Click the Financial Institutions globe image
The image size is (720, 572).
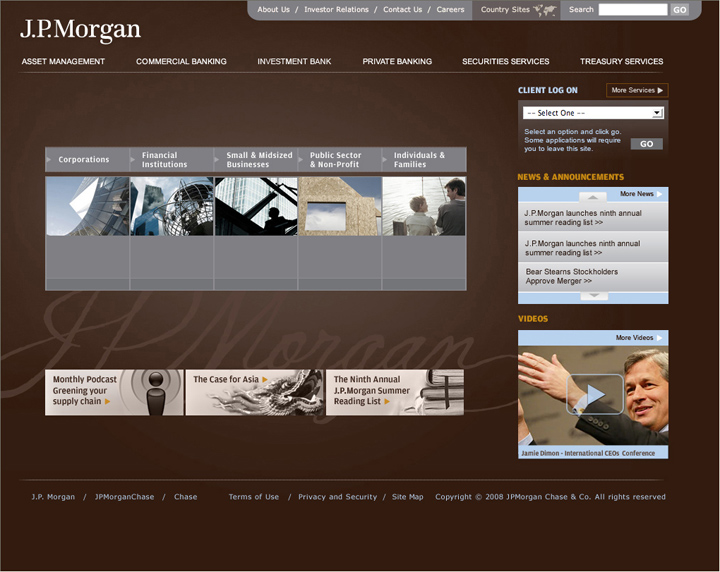[x=172, y=207]
